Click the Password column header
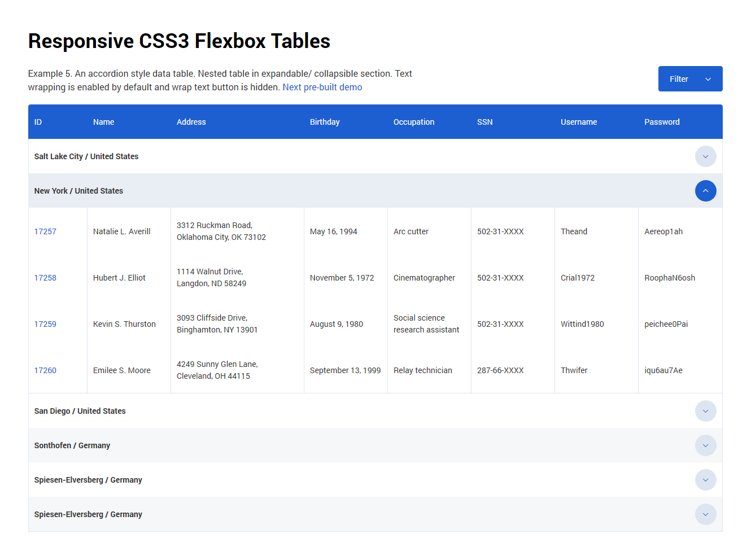 pos(662,122)
